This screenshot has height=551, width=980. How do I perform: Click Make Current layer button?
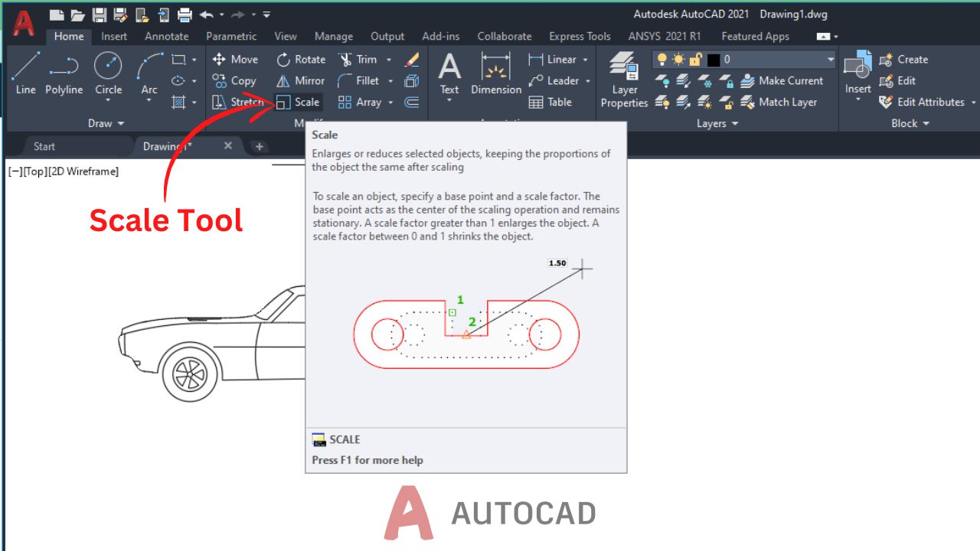782,80
